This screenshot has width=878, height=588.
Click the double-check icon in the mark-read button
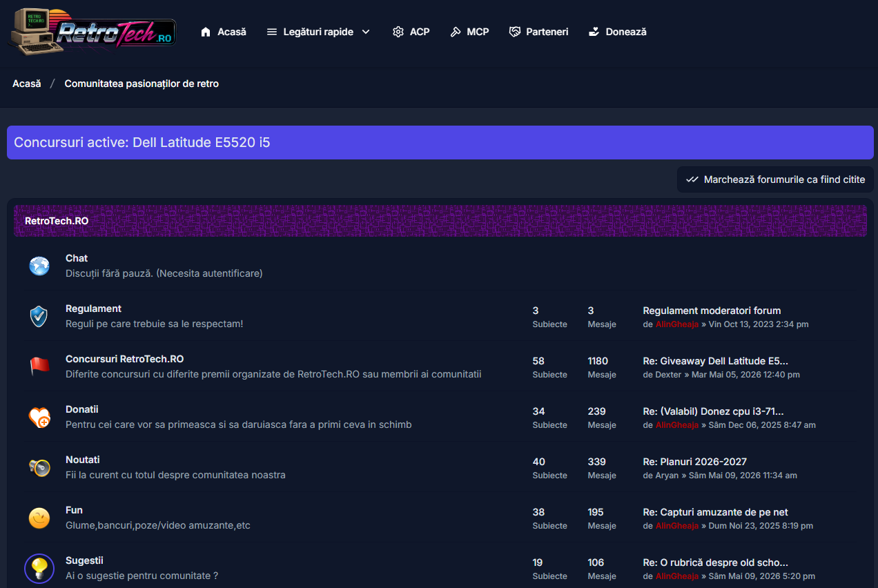point(692,179)
